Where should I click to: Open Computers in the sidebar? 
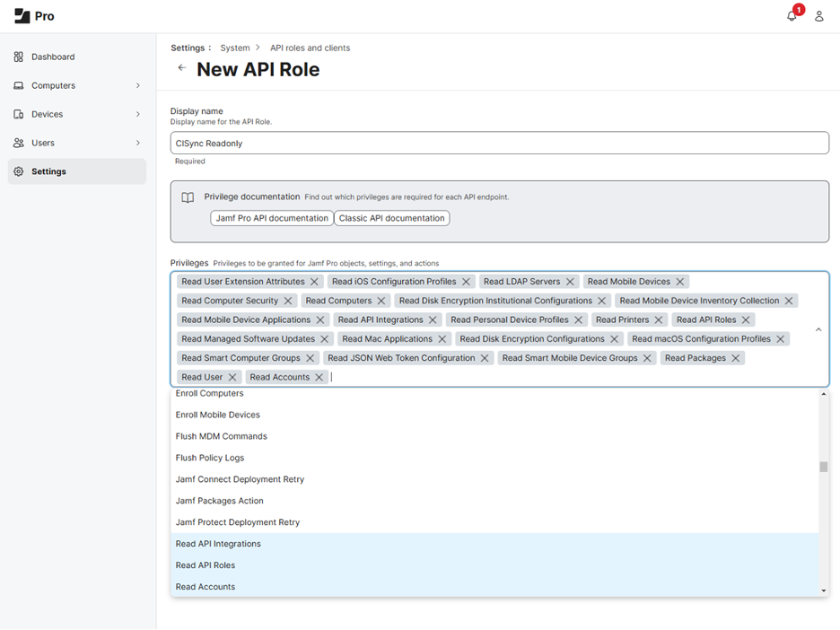tap(77, 86)
